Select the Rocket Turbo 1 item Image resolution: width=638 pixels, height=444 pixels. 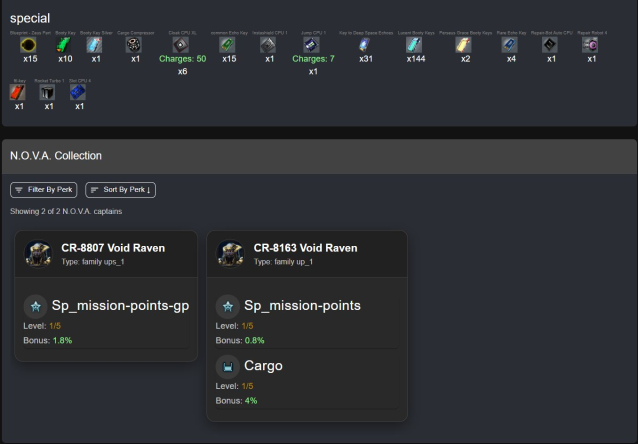pyautogui.click(x=46, y=92)
